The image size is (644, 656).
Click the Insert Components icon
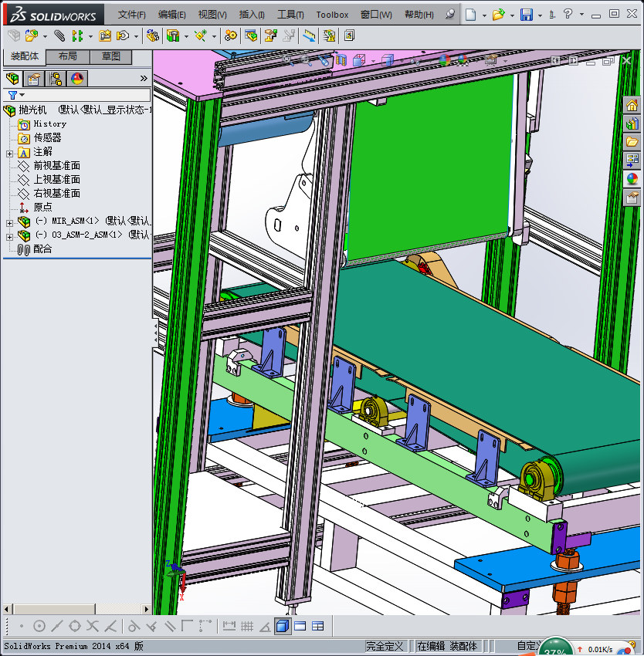coord(32,36)
